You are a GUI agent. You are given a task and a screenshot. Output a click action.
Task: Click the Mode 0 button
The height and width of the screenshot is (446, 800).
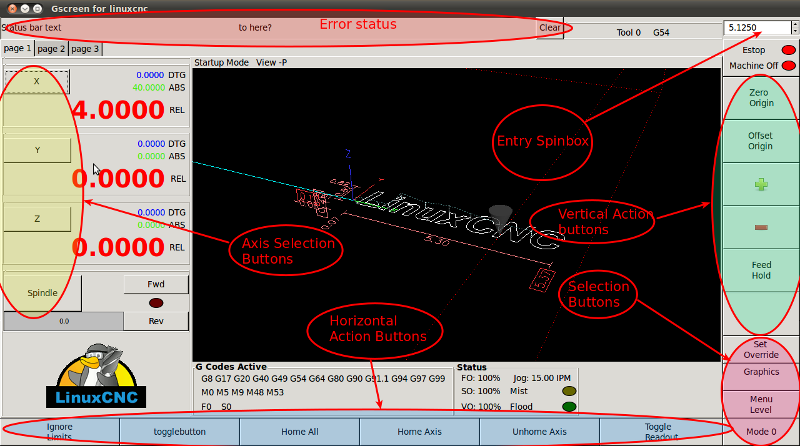(x=761, y=432)
